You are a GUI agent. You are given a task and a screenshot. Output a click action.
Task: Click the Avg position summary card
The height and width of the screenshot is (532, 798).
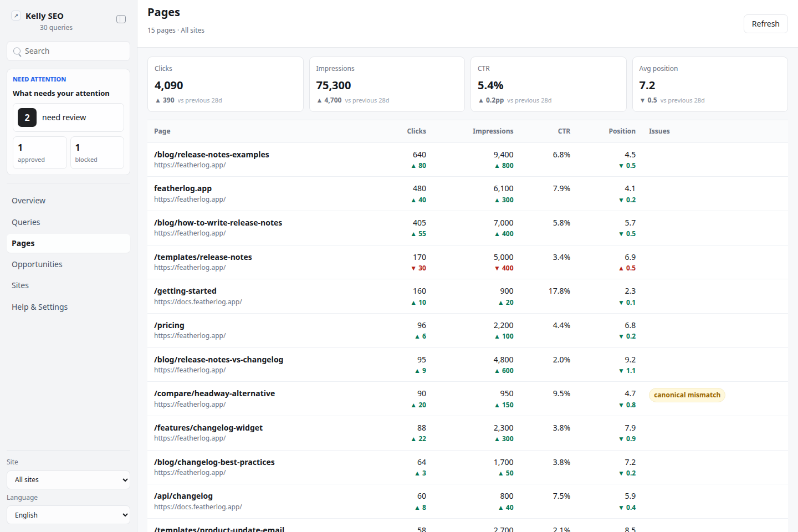[710, 84]
